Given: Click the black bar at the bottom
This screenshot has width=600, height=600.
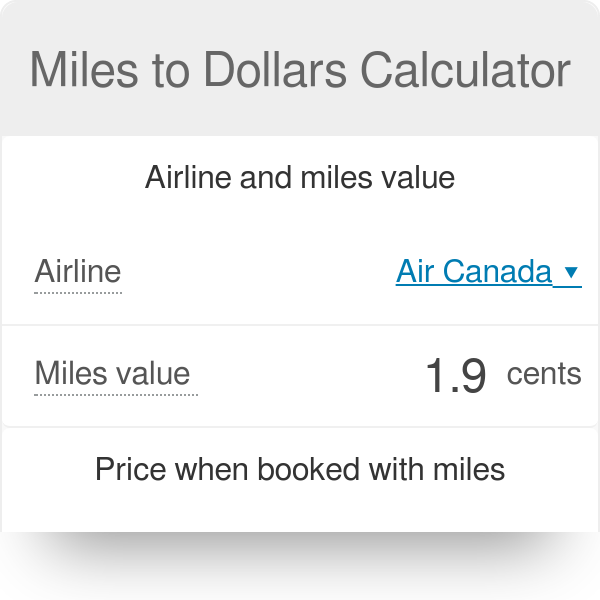Looking at the screenshot, I should click(300, 566).
